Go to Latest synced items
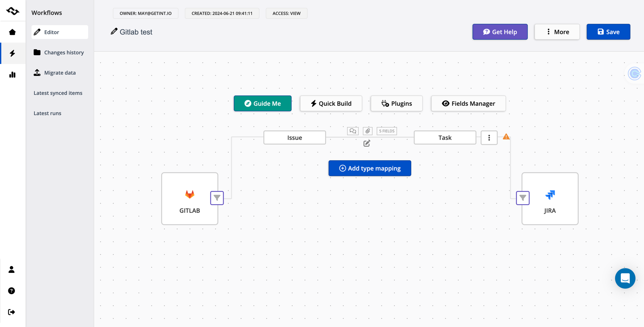644x327 pixels. [58, 93]
